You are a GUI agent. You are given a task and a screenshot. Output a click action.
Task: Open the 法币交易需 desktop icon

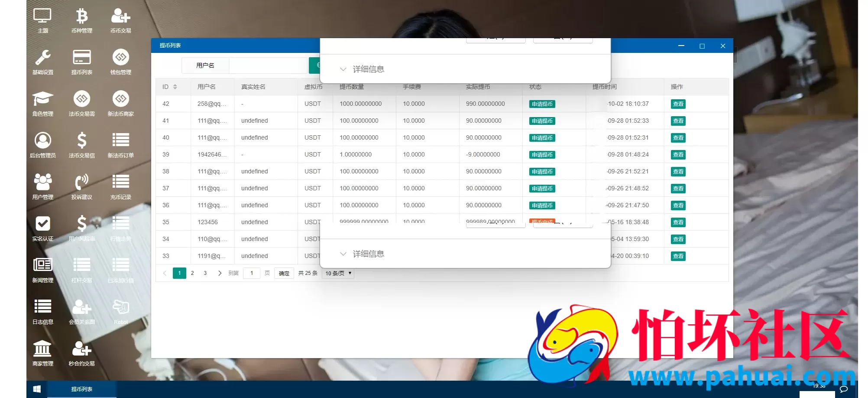tap(81, 104)
